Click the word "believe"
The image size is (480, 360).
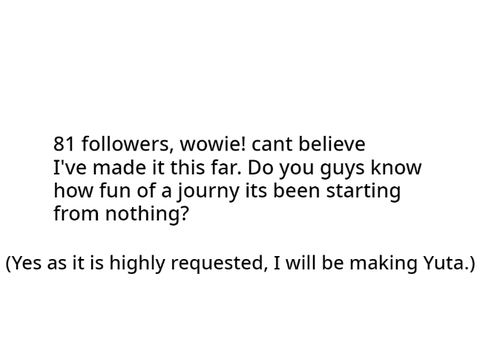pos(332,144)
